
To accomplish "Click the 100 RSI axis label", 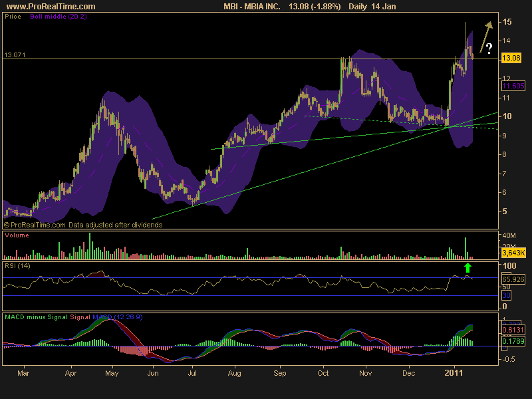I will (509, 265).
